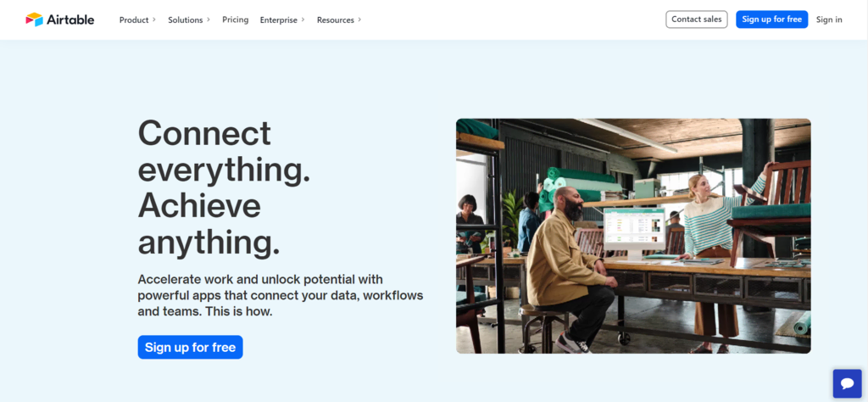Open the Pricing page
The width and height of the screenshot is (868, 402).
(x=236, y=20)
